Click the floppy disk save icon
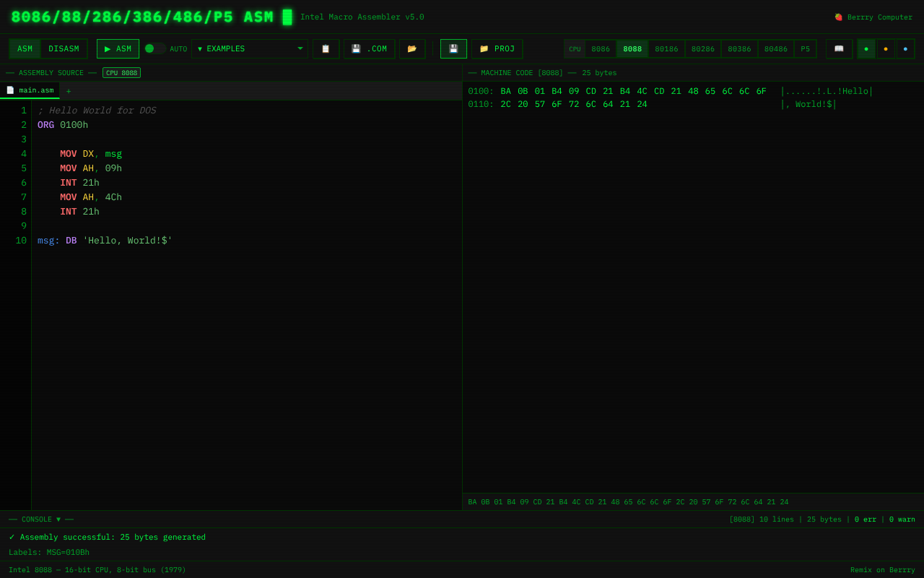Viewport: 924px width, 578px height. 453,49
